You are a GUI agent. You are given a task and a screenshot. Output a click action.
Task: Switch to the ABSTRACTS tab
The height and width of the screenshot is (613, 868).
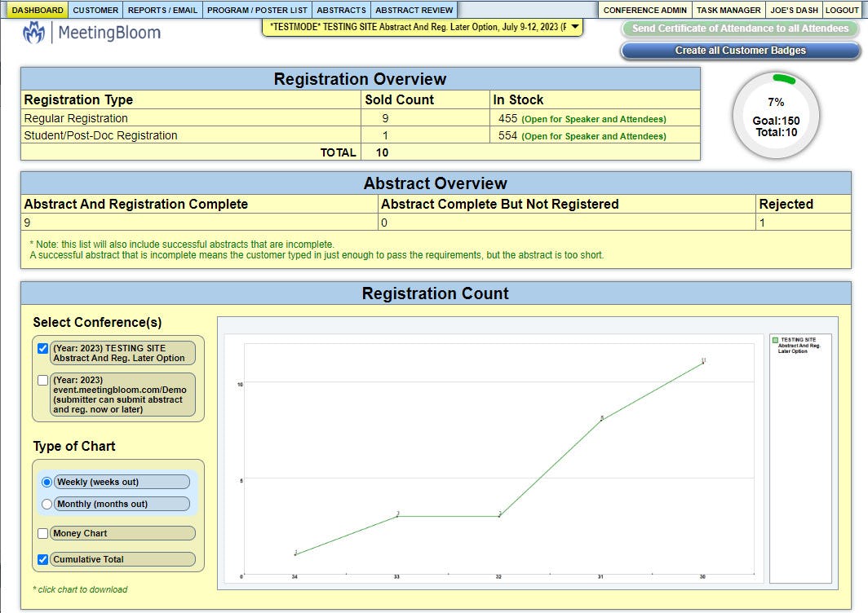coord(341,10)
